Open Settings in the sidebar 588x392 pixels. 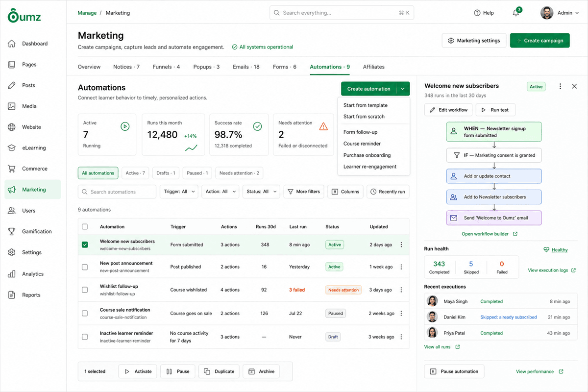coord(33,252)
